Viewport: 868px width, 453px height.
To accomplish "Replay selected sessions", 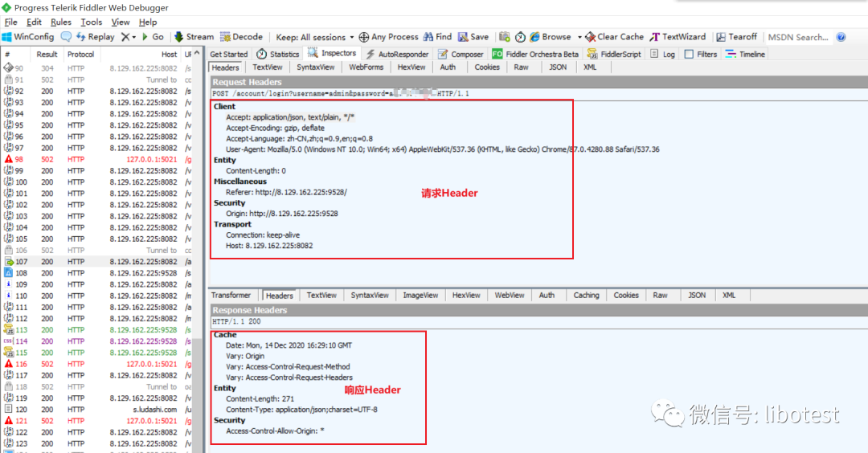I will point(95,37).
